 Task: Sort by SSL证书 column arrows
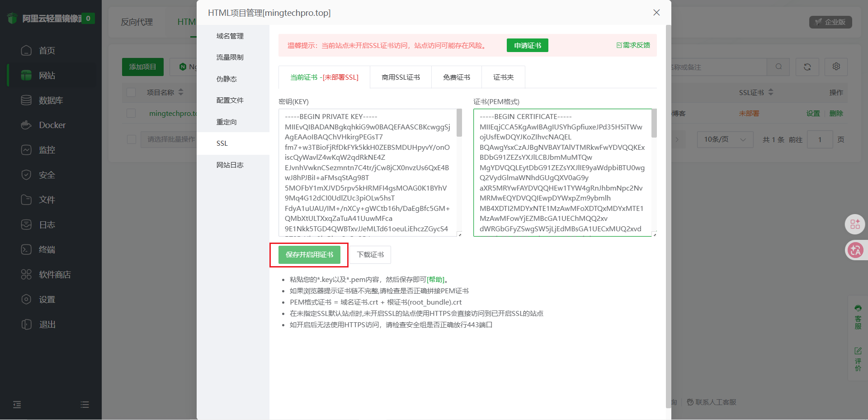click(x=771, y=92)
